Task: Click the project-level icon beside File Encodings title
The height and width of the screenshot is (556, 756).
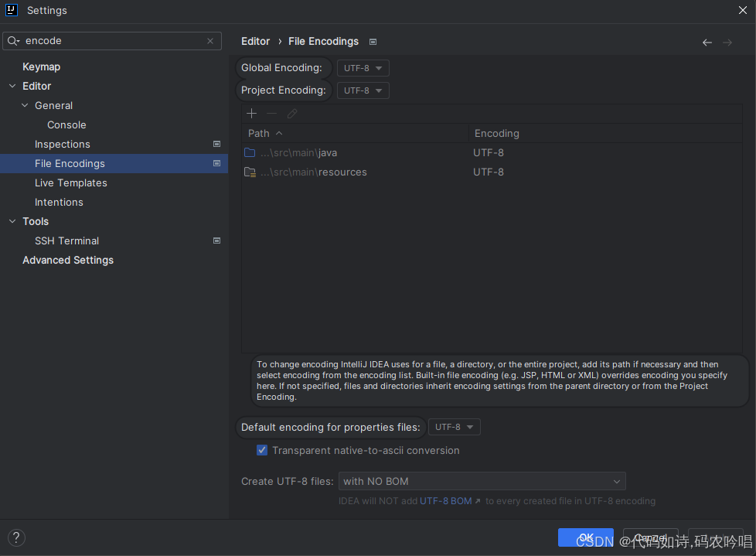Action: coord(373,42)
